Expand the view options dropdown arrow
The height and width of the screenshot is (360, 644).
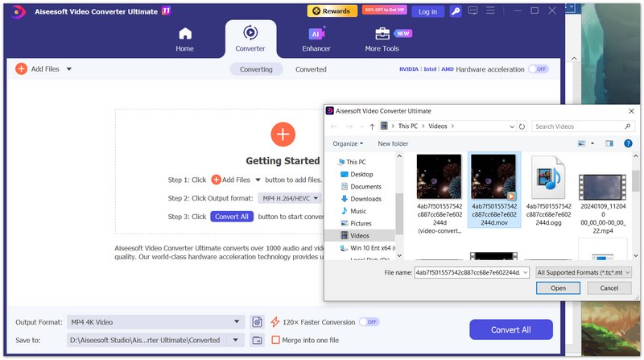pos(592,143)
